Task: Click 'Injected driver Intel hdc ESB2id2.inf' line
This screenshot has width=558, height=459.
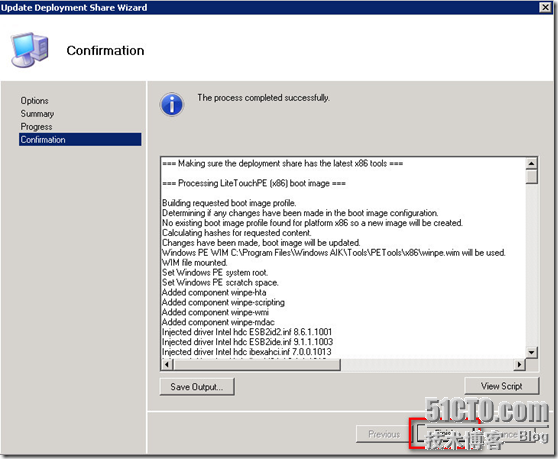Action: 247,332
